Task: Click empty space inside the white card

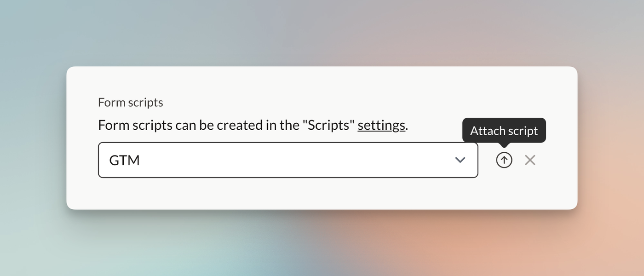Action: [322, 193]
